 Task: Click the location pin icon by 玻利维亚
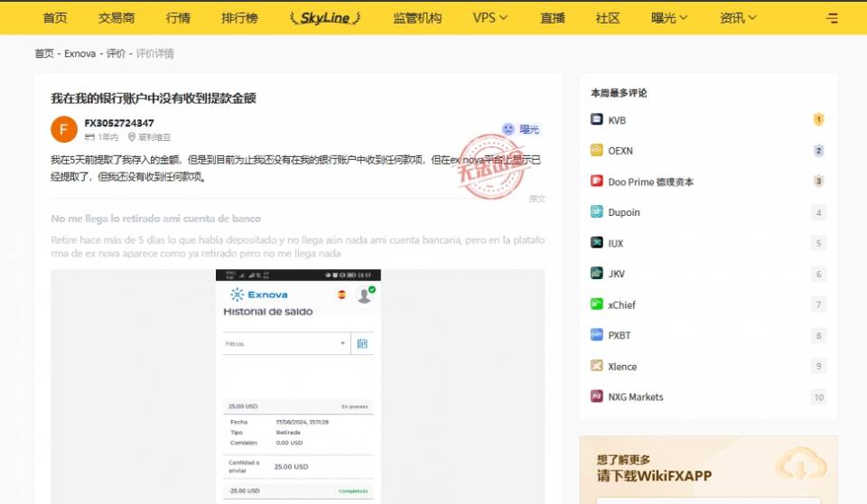pyautogui.click(x=132, y=136)
